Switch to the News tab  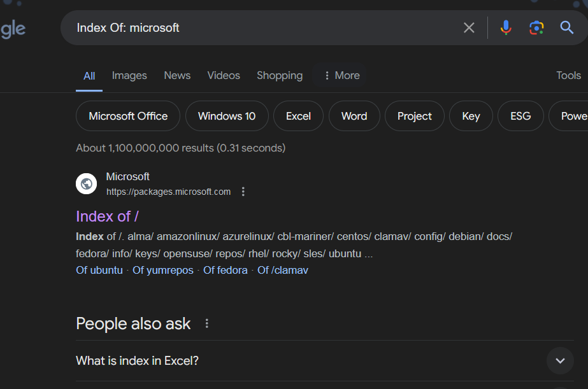coord(177,75)
